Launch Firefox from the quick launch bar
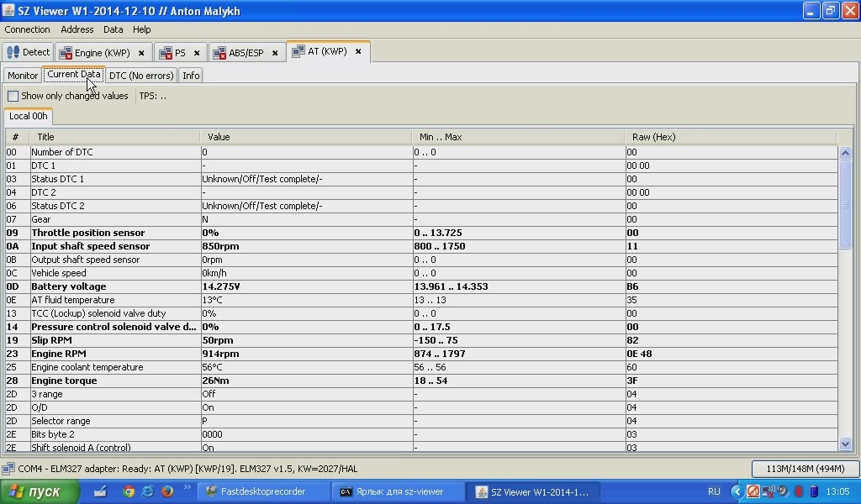861x504 pixels. coord(167,491)
